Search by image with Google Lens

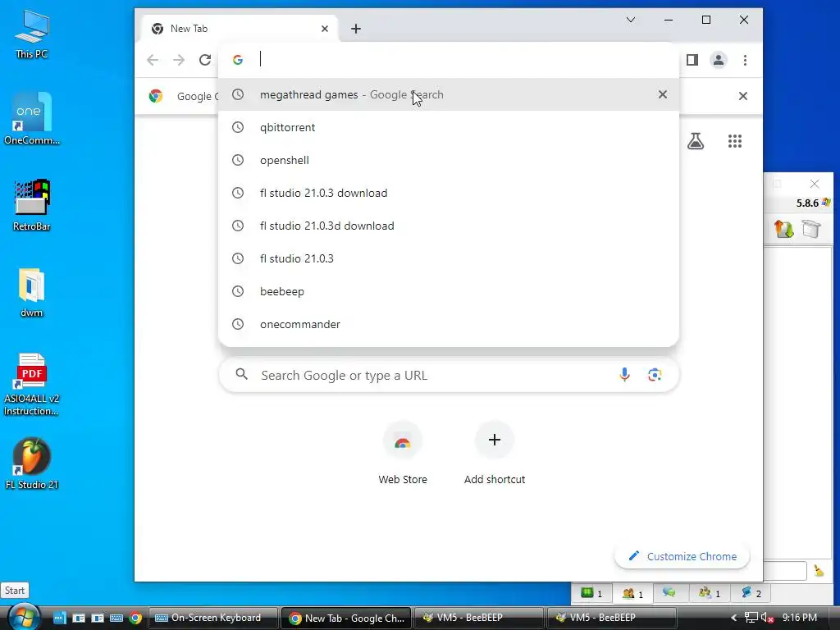pyautogui.click(x=655, y=374)
